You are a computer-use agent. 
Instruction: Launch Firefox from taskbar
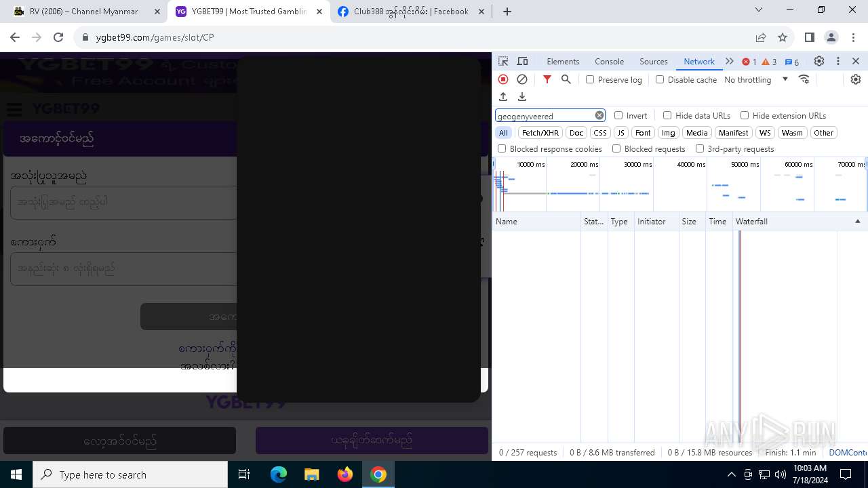(345, 474)
